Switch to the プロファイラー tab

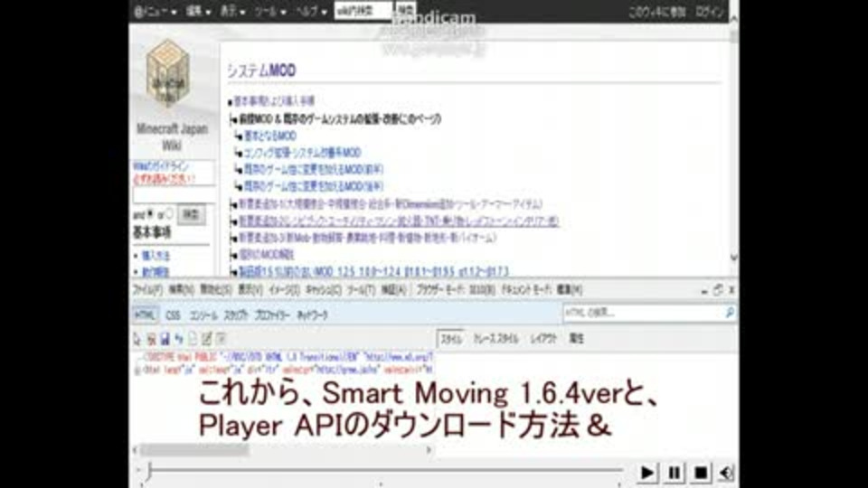coord(272,314)
